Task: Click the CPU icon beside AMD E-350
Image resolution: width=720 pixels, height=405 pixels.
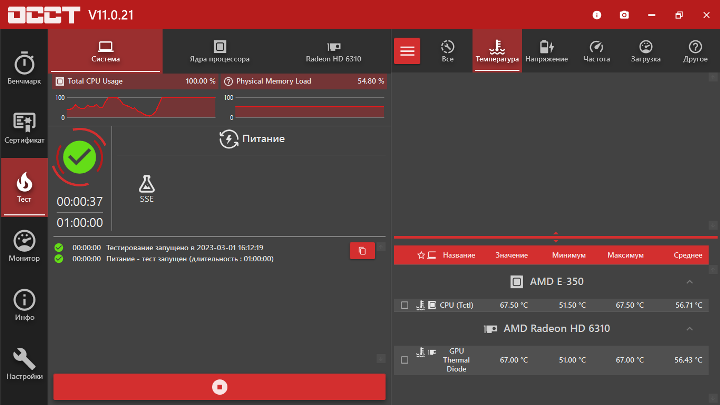Action: coord(517,282)
